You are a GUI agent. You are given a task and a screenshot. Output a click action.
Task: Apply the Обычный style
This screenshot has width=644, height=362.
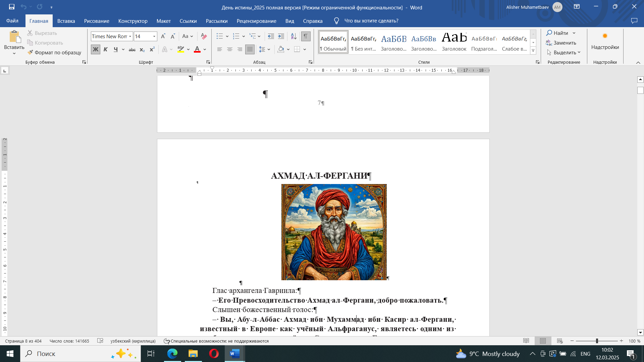[x=333, y=42]
